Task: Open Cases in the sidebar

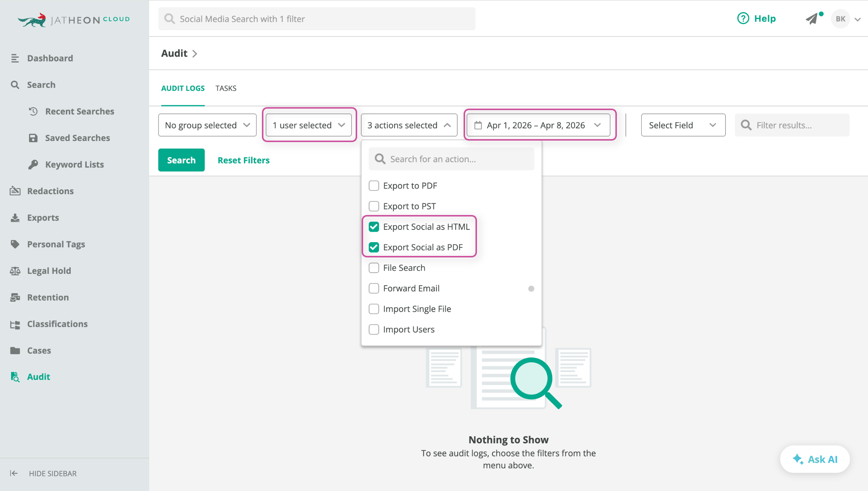Action: [x=39, y=350]
